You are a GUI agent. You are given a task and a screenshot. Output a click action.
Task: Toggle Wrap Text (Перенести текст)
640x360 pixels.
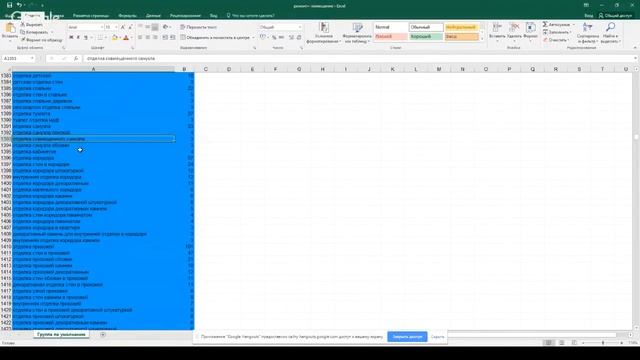tap(199, 27)
